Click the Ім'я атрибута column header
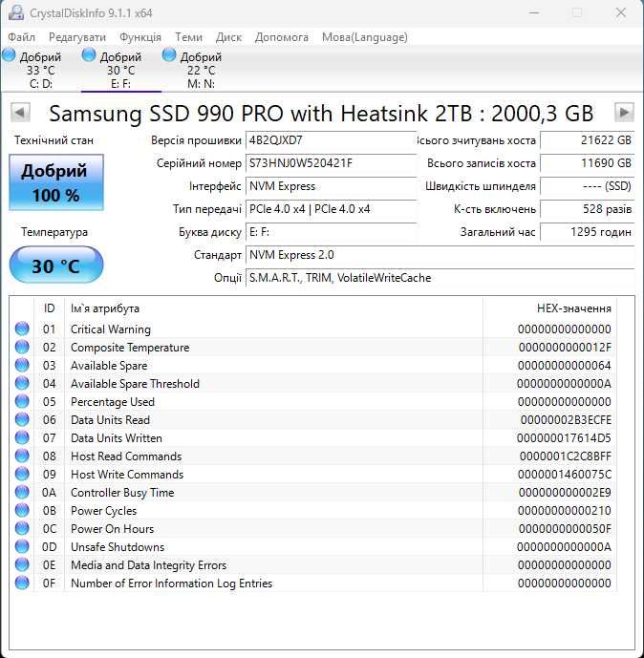 pos(273,308)
